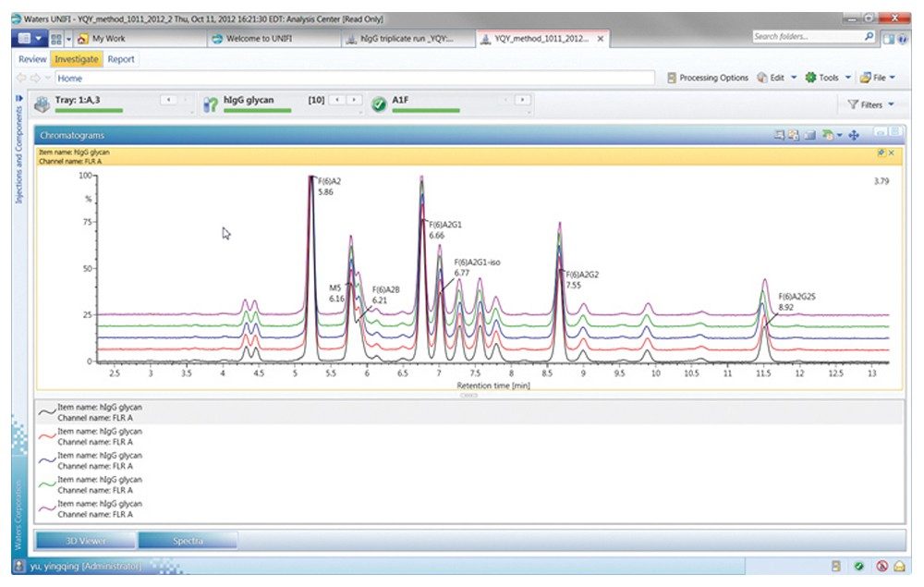Image resolution: width=924 pixels, height=587 pixels.
Task: Expand the Filters dropdown arrow
Action: coord(891,104)
